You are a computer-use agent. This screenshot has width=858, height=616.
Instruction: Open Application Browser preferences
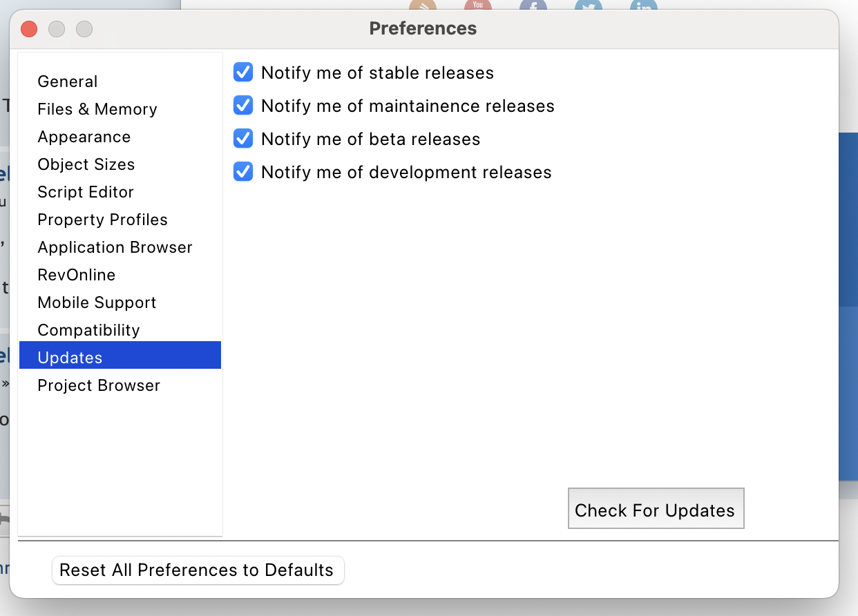(x=115, y=247)
